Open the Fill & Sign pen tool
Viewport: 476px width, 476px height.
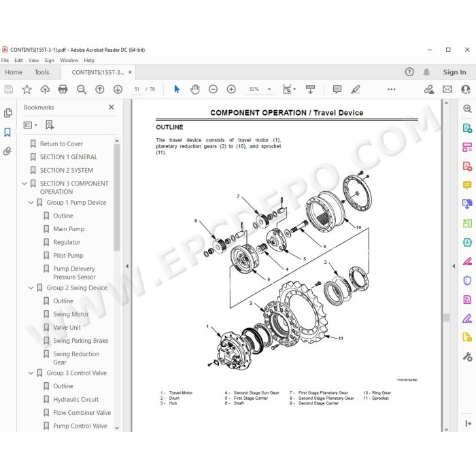point(467,319)
